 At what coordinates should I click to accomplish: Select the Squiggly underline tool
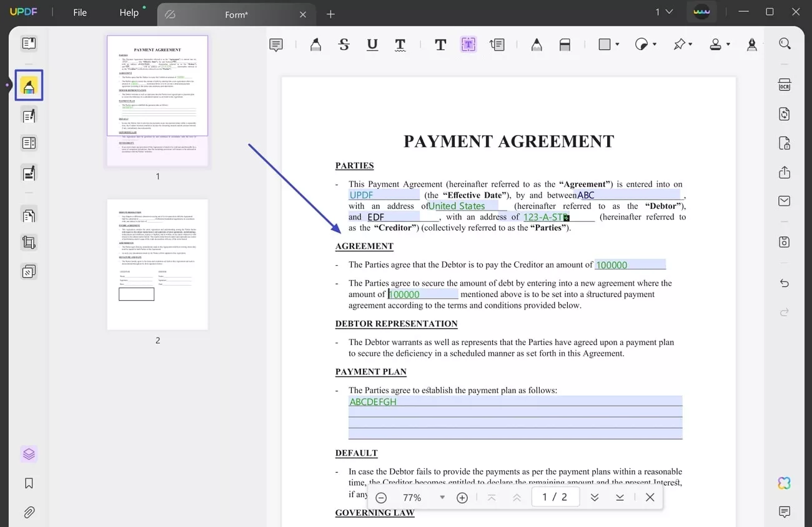tap(400, 44)
